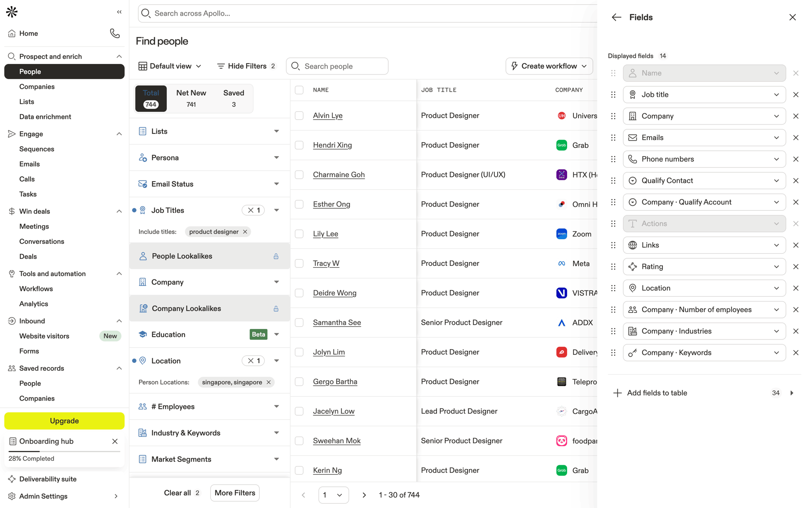Remove the Rating field

click(796, 267)
